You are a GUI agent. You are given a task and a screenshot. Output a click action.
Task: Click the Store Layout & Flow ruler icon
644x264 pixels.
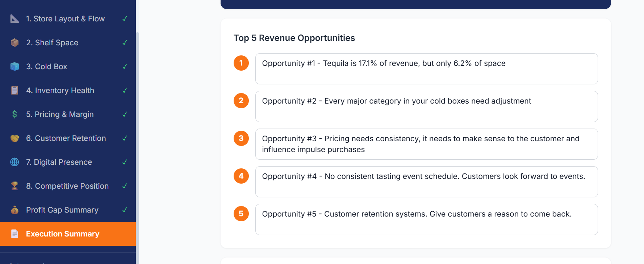pos(14,18)
